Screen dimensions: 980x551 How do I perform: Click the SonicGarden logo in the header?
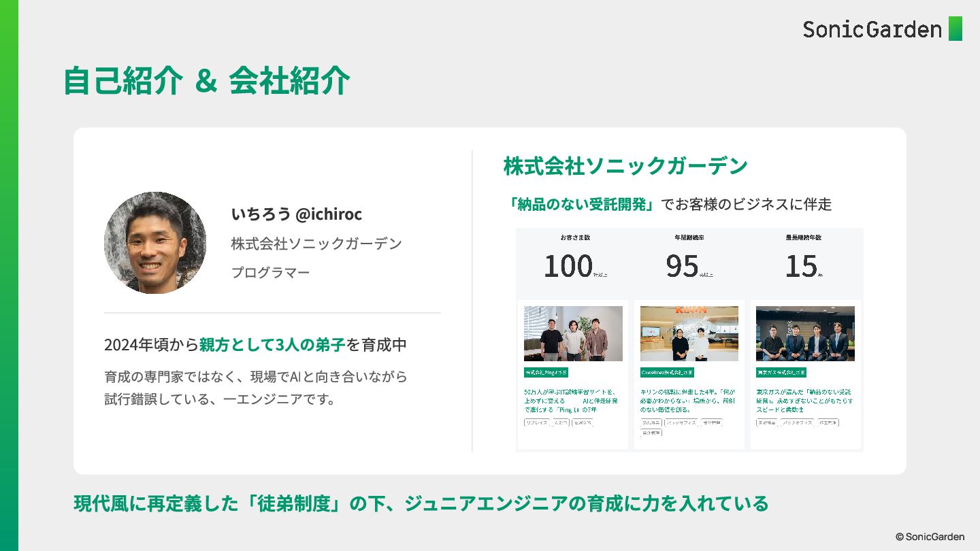tap(883, 29)
